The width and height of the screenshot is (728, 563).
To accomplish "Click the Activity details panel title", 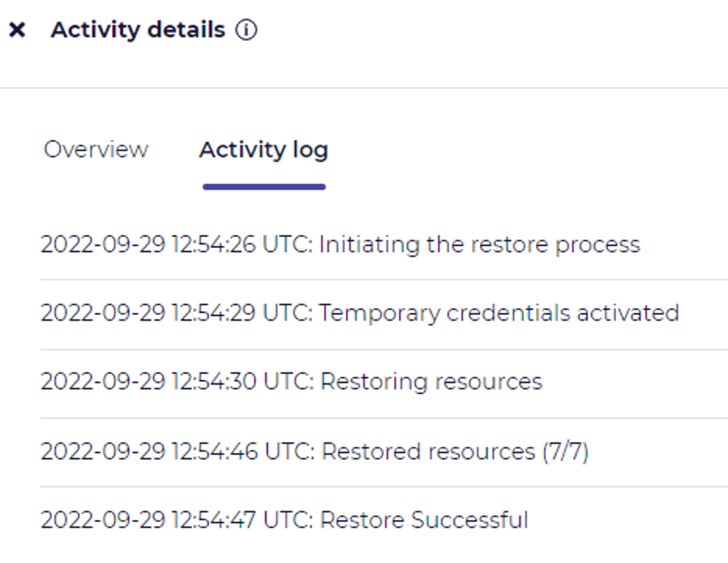I will 138,30.
